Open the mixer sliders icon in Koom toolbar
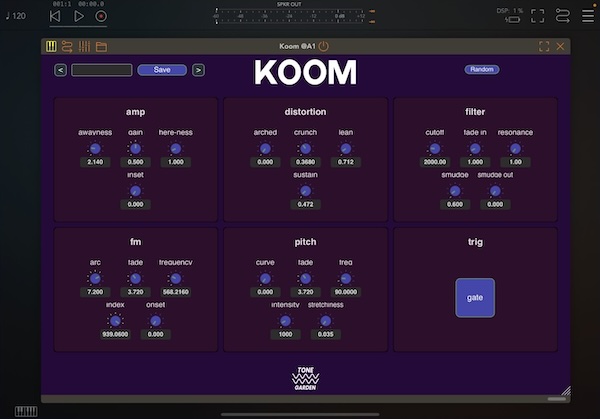Image resolution: width=600 pixels, height=419 pixels. (x=84, y=46)
